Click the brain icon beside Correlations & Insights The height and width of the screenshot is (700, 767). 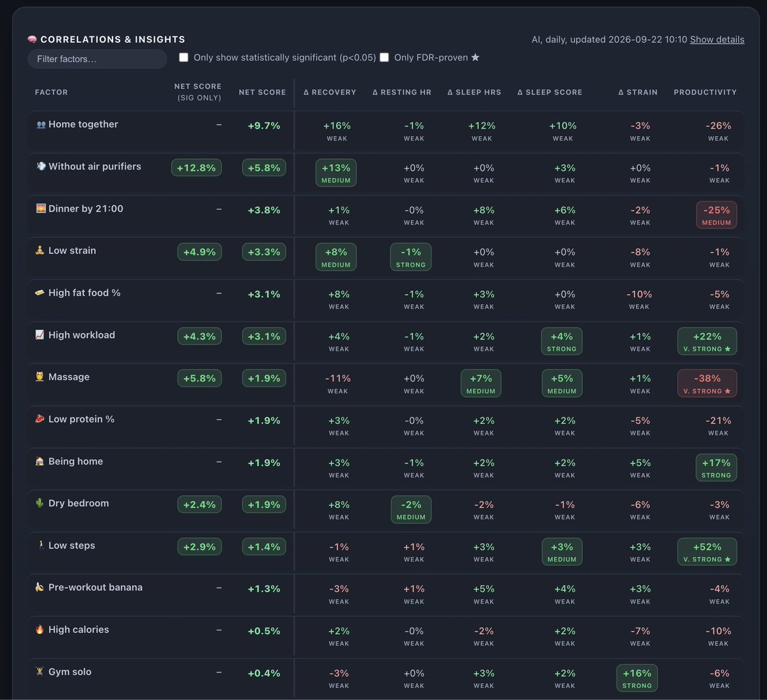click(x=32, y=40)
